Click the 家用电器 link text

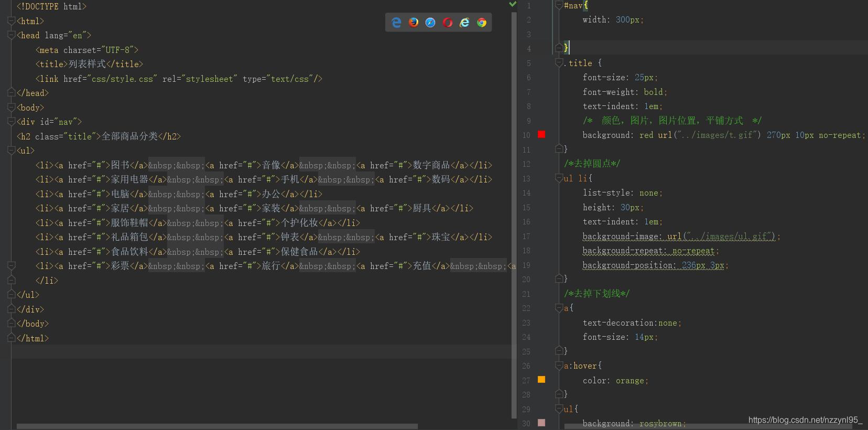coord(129,179)
